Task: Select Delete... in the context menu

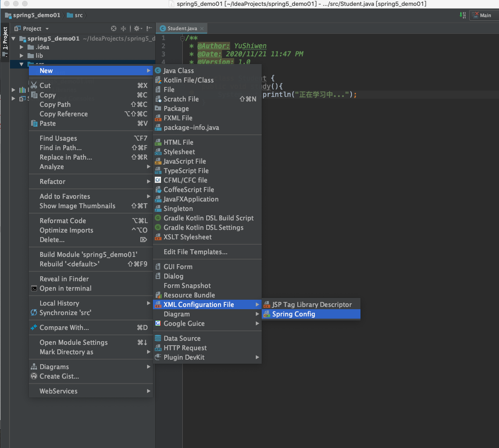Action: 91,240
